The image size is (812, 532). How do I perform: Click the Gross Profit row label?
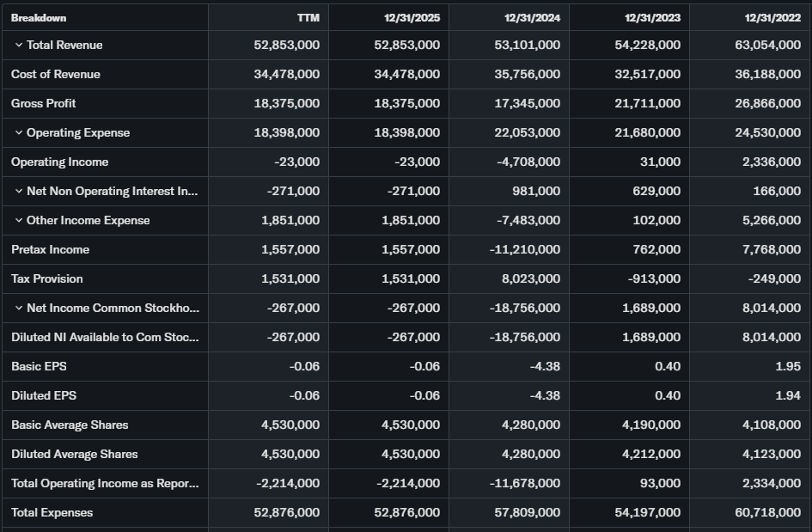click(44, 103)
